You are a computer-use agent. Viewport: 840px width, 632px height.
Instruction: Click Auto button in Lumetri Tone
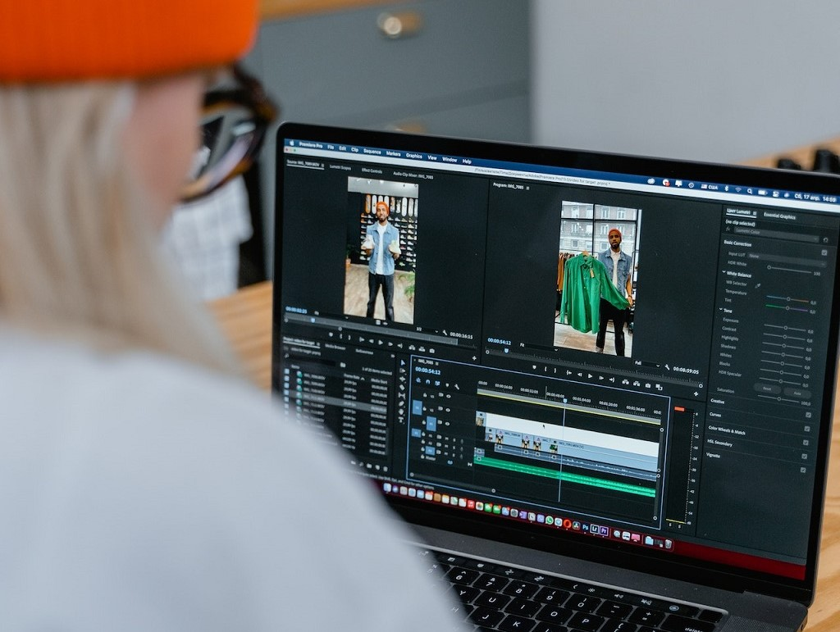(x=797, y=393)
